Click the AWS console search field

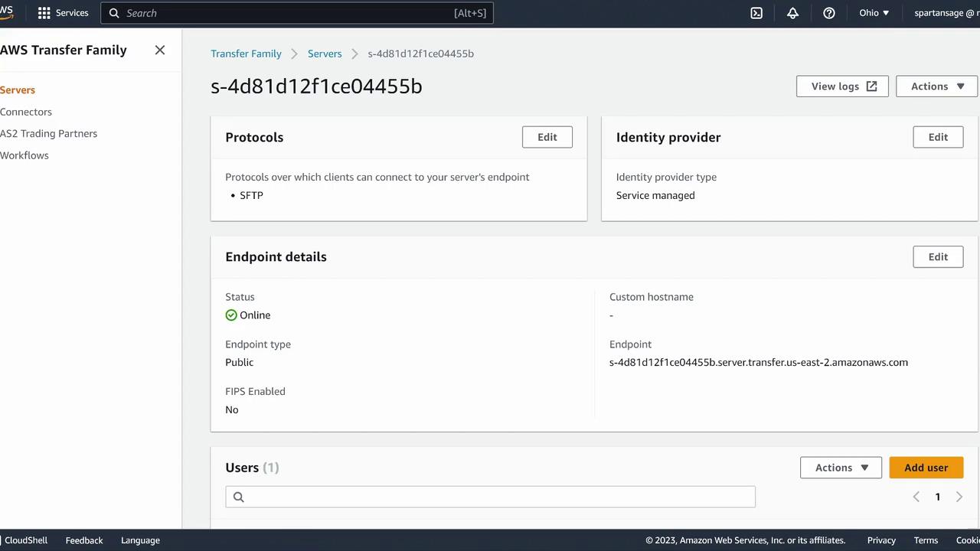297,13
